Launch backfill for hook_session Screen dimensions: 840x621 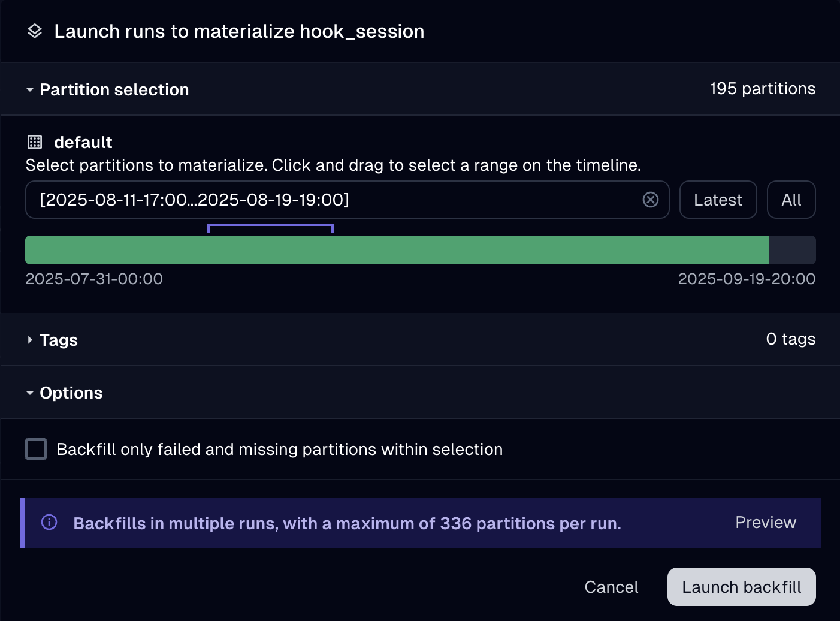pyautogui.click(x=742, y=587)
